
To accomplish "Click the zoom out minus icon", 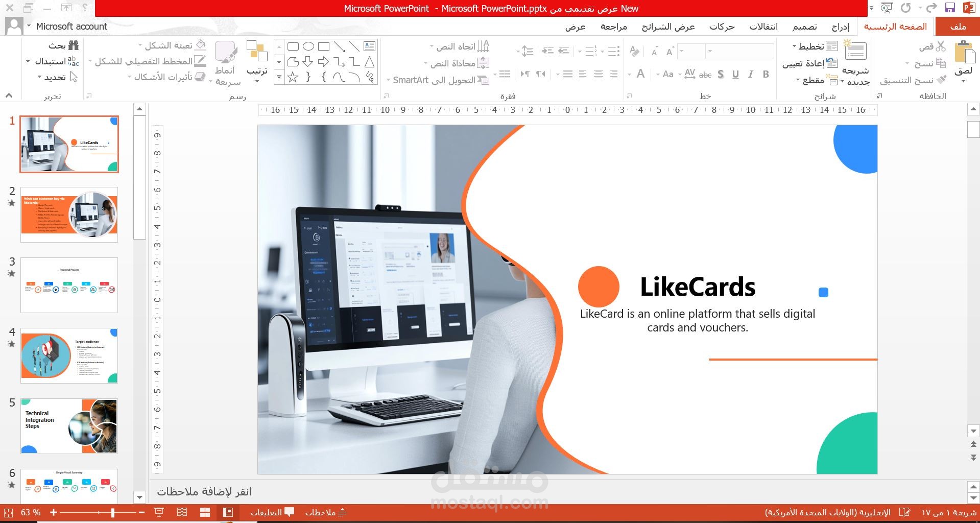I will click(142, 512).
